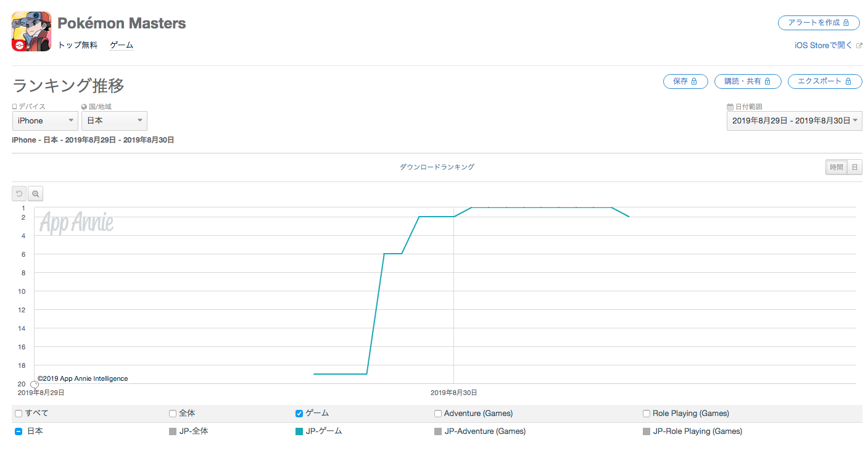This screenshot has width=868, height=450.
Task: Click the 2019年8月30日 axis label
Action: [x=454, y=393]
